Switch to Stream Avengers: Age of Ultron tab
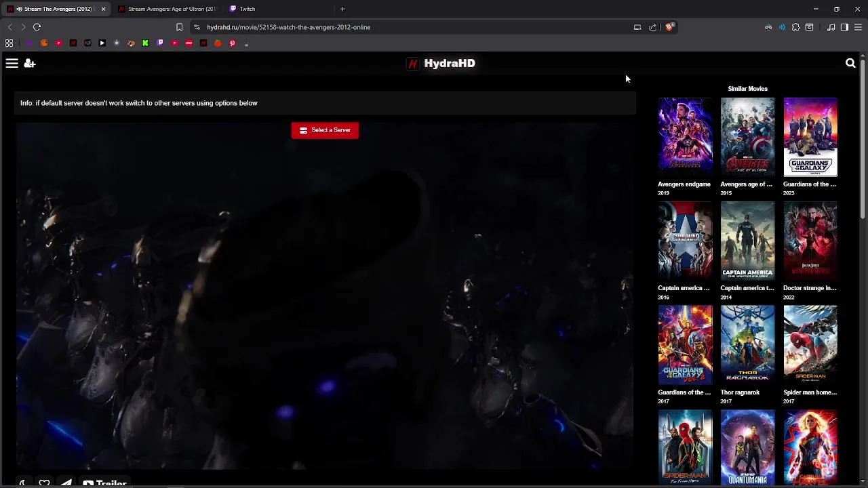Viewport: 868px width, 488px height. pos(167,9)
